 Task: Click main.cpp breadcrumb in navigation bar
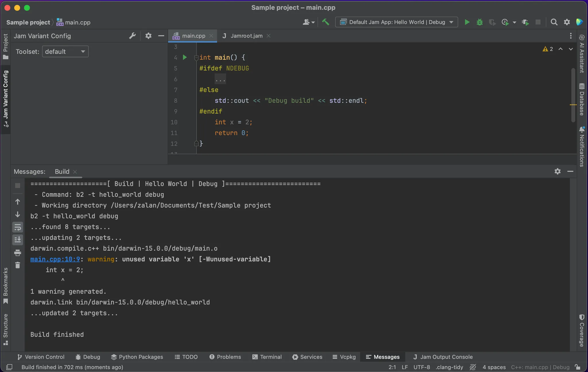tap(73, 22)
